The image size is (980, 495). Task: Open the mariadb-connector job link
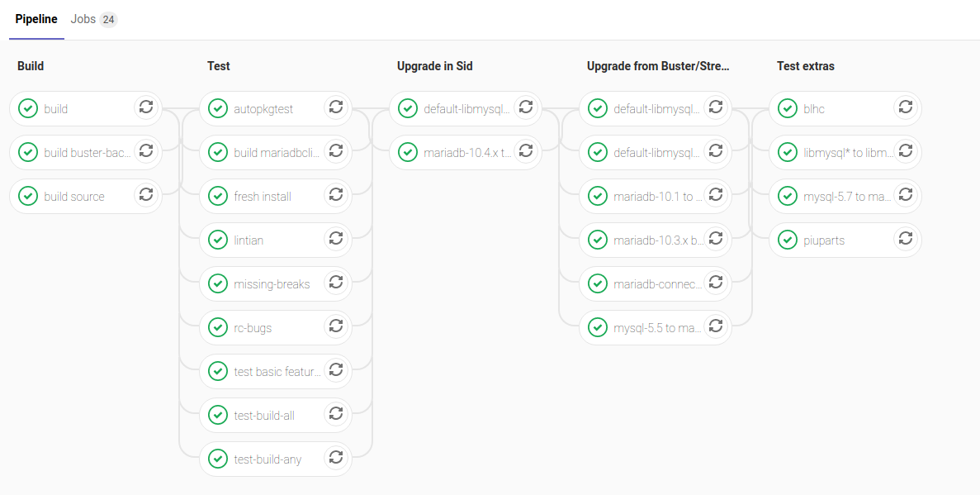point(657,284)
